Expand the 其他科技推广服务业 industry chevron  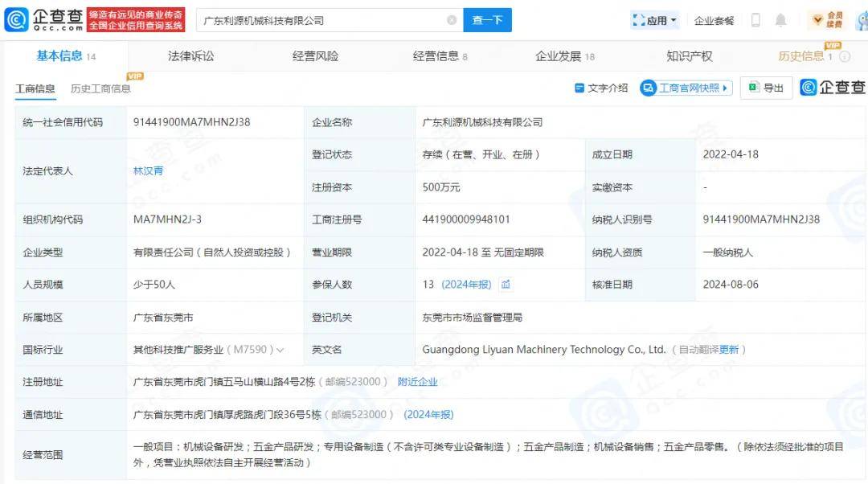[280, 350]
